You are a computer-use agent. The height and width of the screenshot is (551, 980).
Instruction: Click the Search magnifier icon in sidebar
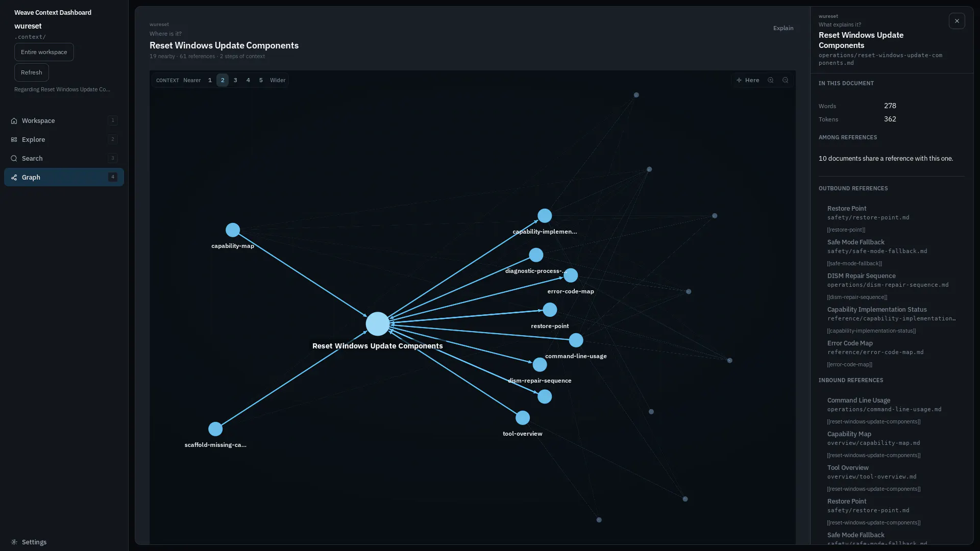[14, 159]
